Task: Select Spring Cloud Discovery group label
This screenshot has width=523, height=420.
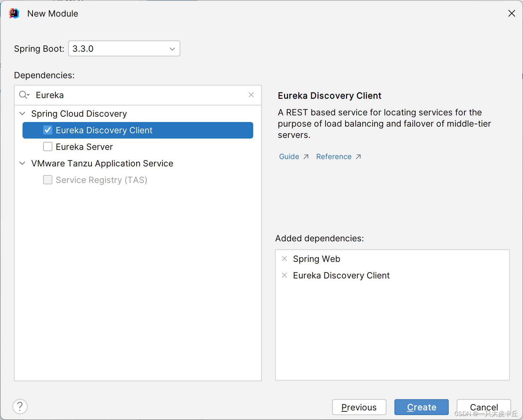Action: click(79, 114)
